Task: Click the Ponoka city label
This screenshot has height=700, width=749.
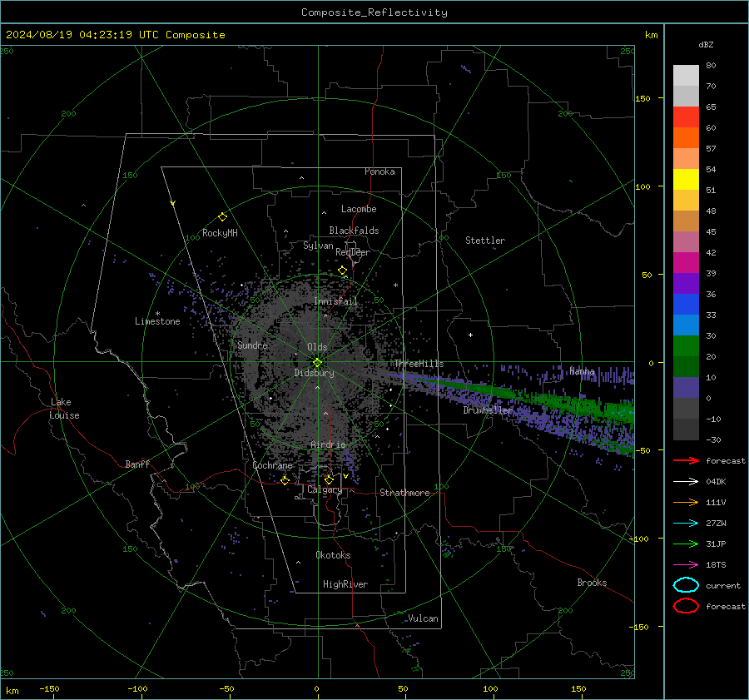Action: [379, 171]
